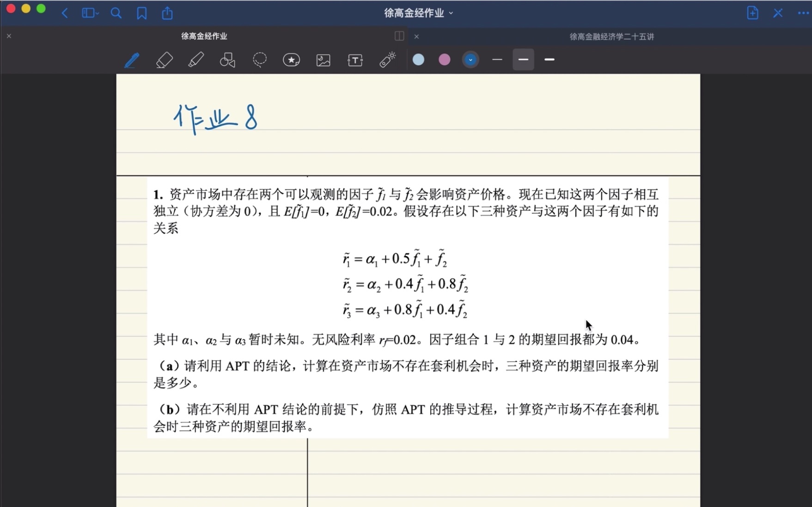
Task: Switch to the 徐高金经作业 tab
Action: click(x=204, y=36)
